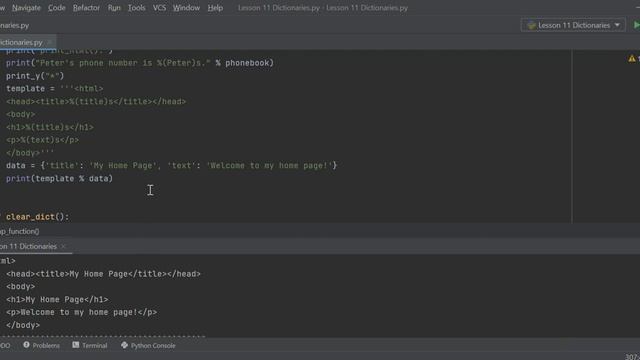Open the Help menu
This screenshot has height=360, width=640.
(215, 8)
